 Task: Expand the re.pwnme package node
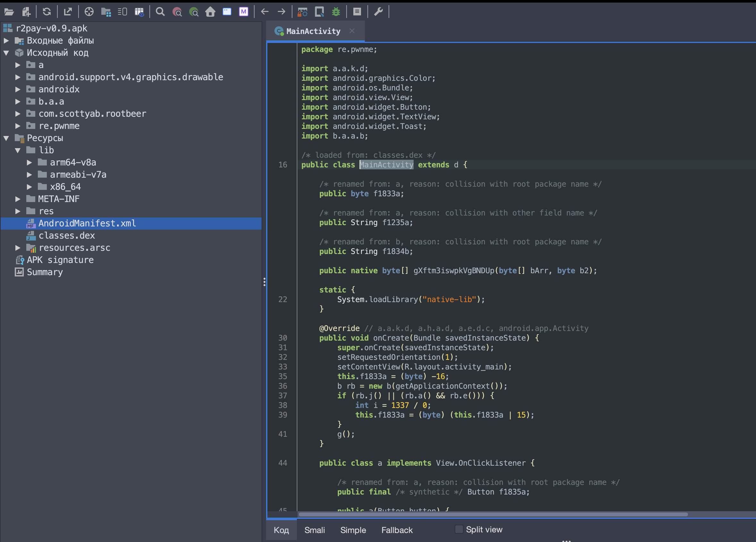(18, 126)
